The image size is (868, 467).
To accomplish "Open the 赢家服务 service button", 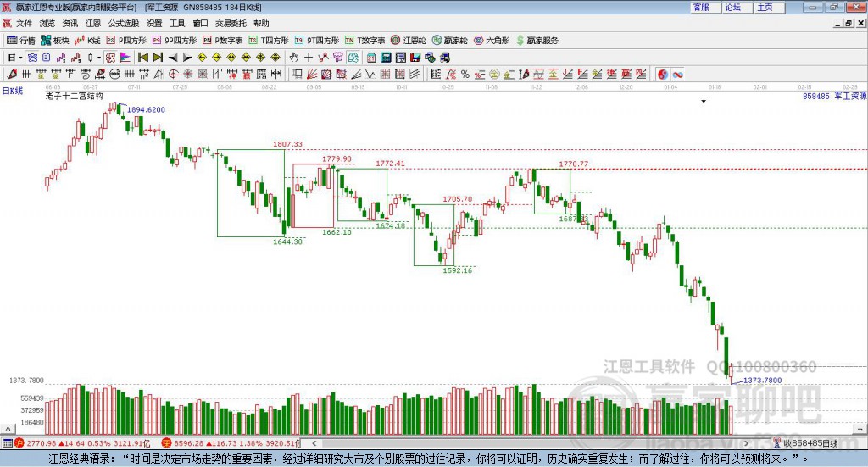I will click(537, 41).
